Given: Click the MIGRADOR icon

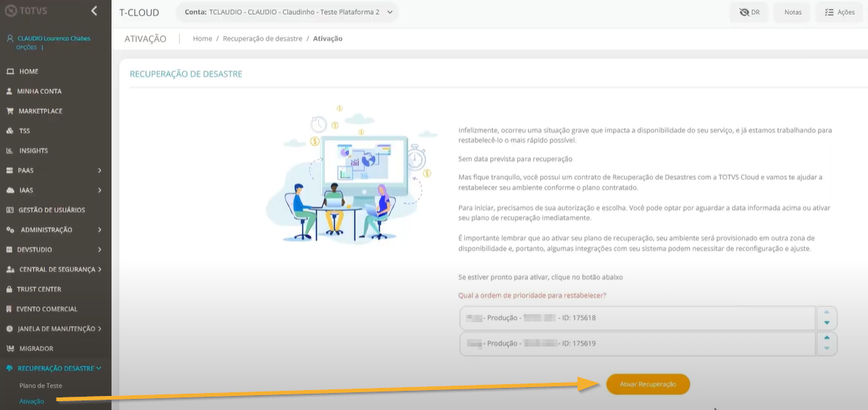Looking at the screenshot, I should coord(10,349).
